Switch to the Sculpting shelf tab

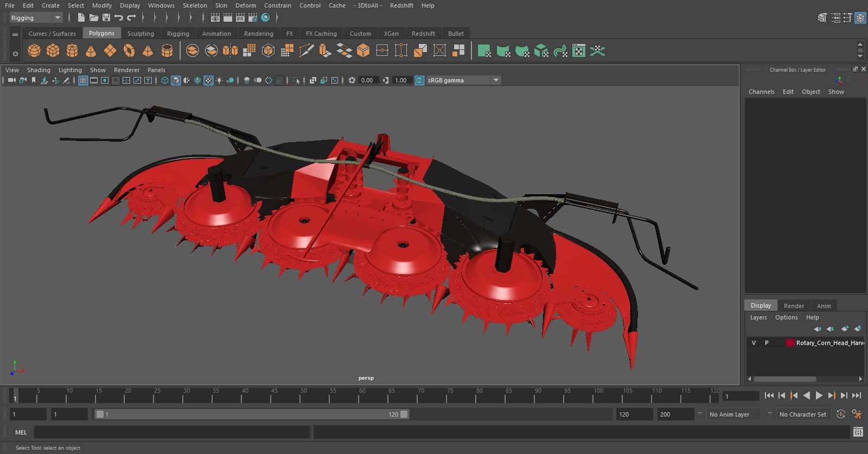tap(141, 34)
